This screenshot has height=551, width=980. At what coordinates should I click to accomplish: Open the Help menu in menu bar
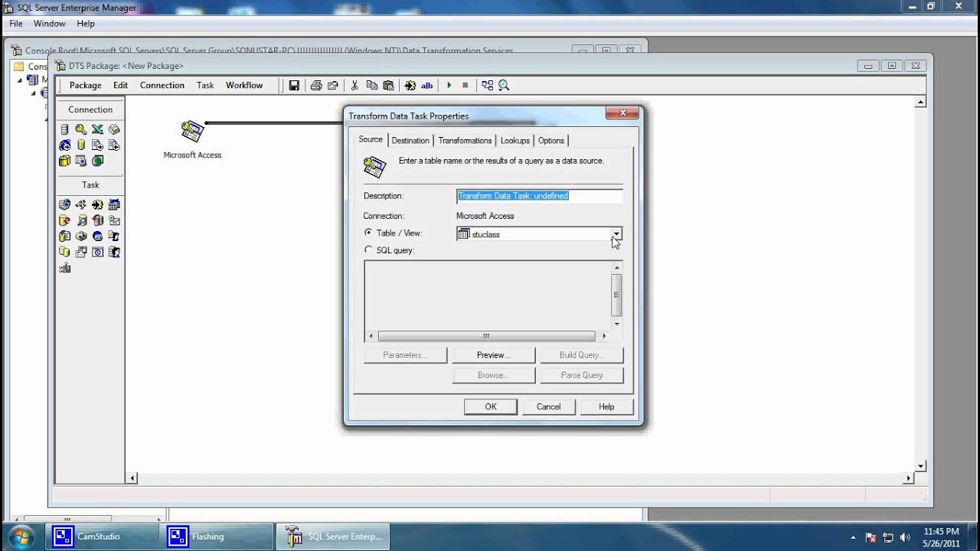(86, 24)
